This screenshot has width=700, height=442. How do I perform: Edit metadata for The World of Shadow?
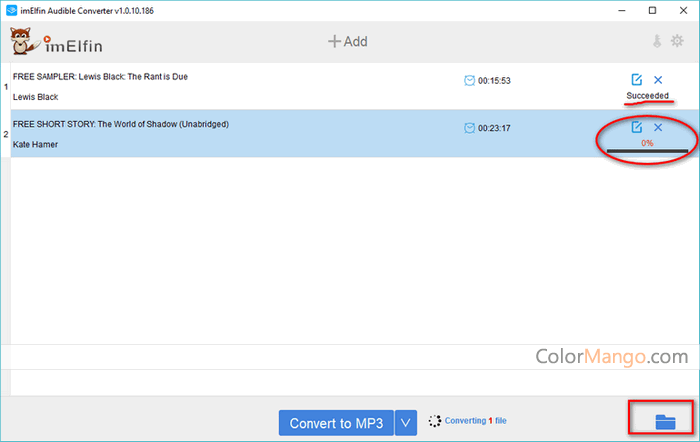coord(637,127)
